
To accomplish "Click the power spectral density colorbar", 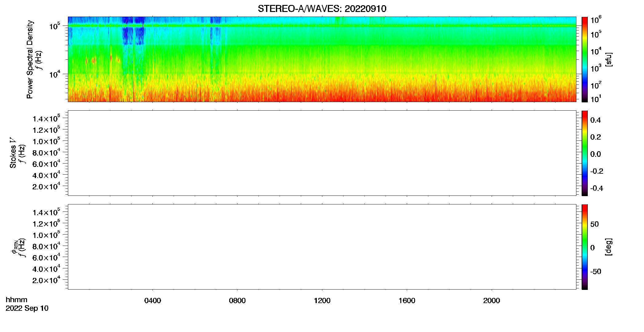I will click(x=585, y=59).
